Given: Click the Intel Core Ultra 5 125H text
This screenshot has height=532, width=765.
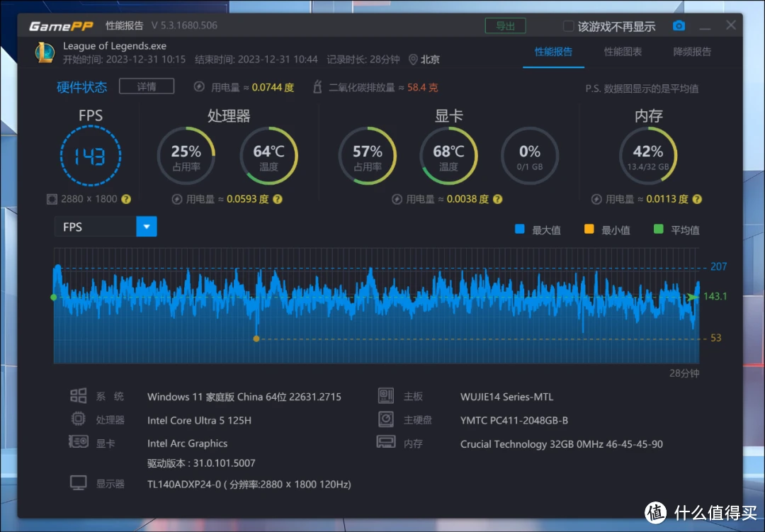Looking at the screenshot, I should [x=199, y=420].
